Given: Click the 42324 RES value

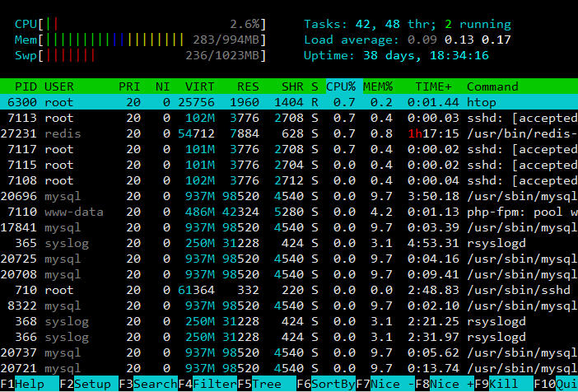Looking at the screenshot, I should (240, 212).
